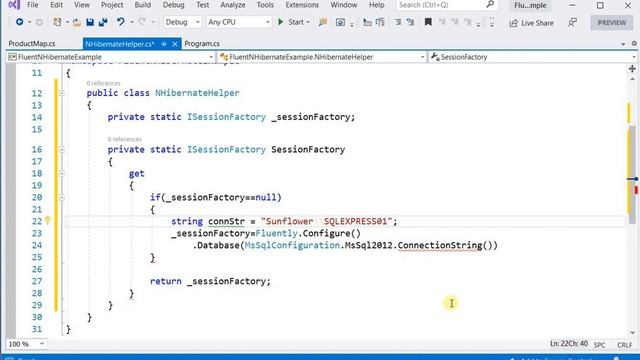Collapse the NHibernateHelper class at line 12

pyautogui.click(x=61, y=93)
